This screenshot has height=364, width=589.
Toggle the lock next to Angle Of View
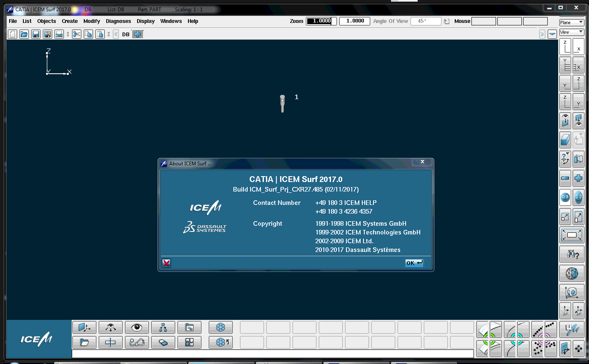pyautogui.click(x=447, y=21)
